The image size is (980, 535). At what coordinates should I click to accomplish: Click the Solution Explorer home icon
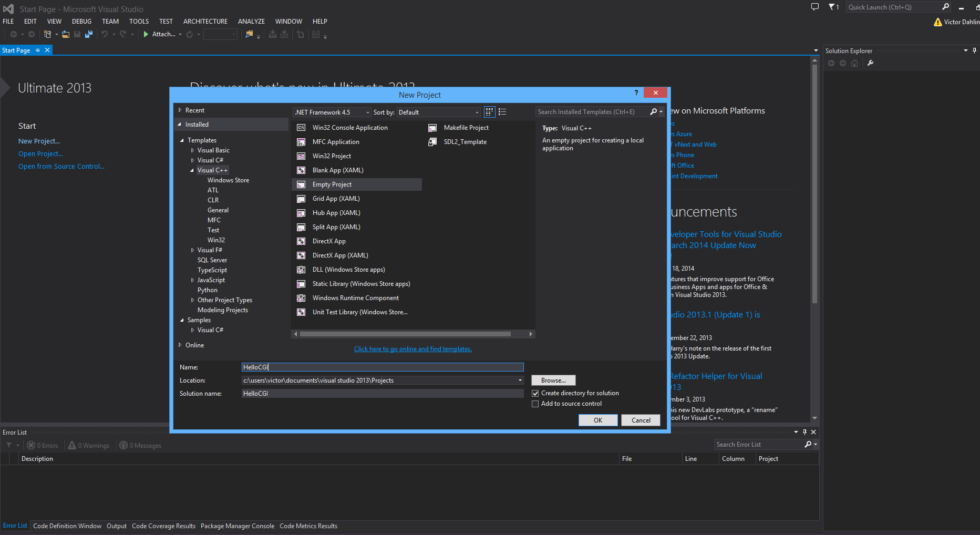854,63
